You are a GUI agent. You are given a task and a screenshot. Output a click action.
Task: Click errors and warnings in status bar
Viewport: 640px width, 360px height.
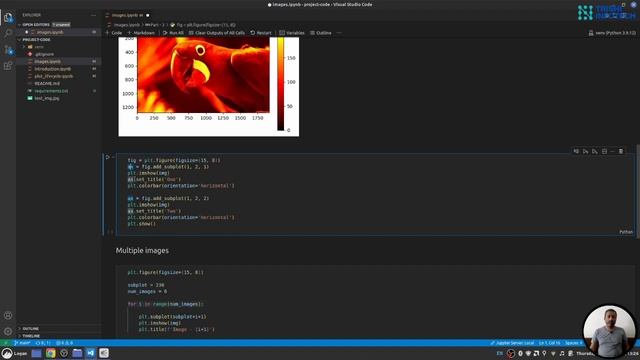click(x=64, y=343)
